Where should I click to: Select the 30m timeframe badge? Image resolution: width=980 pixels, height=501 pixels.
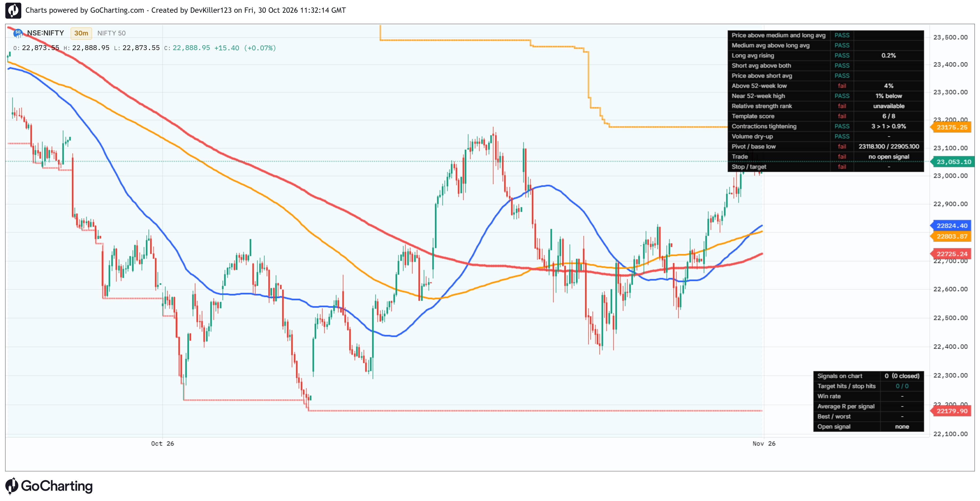tap(81, 33)
